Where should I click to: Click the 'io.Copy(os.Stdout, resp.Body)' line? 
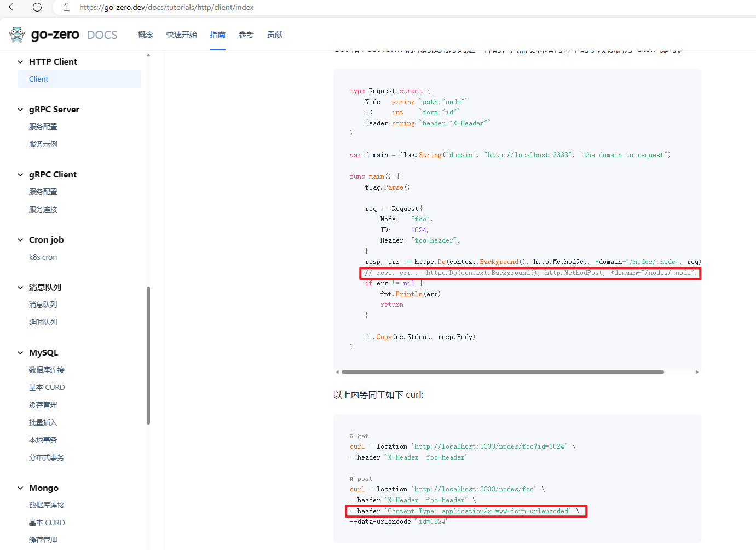coord(420,337)
